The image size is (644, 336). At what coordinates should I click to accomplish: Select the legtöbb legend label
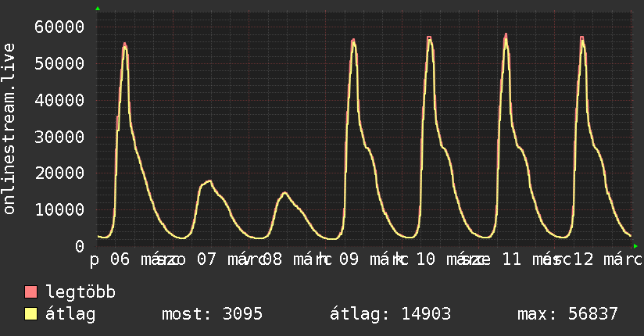pyautogui.click(x=80, y=292)
